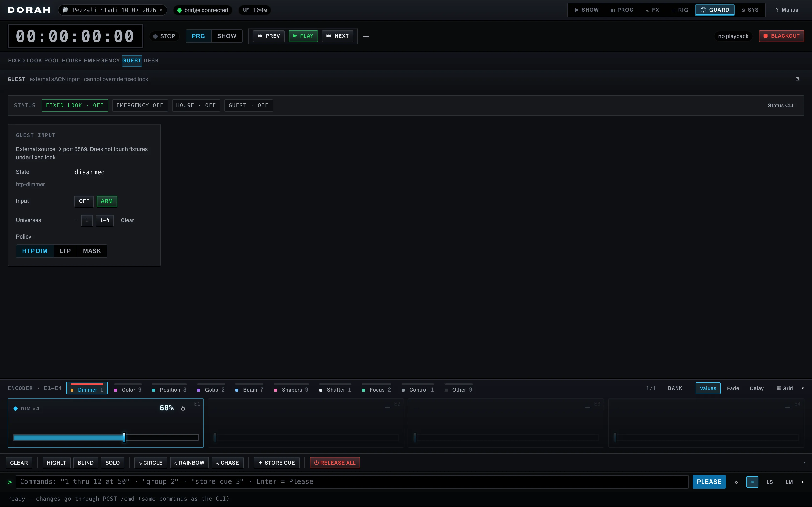
Task: Select the LTP policy option
Action: [65, 251]
